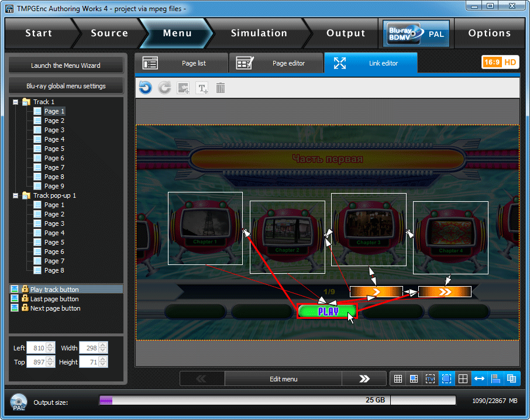Open Blu-ray global menu settings
530x420 pixels.
pos(66,86)
